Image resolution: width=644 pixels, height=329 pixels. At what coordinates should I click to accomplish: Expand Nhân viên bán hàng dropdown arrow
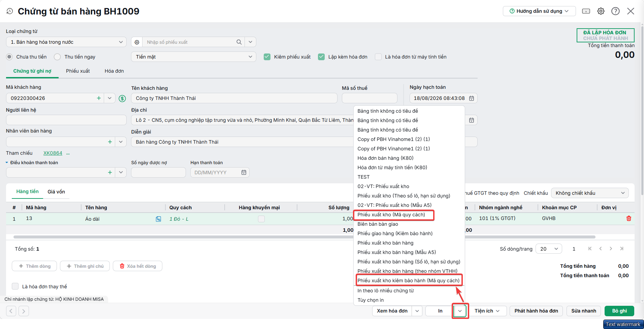(x=121, y=142)
